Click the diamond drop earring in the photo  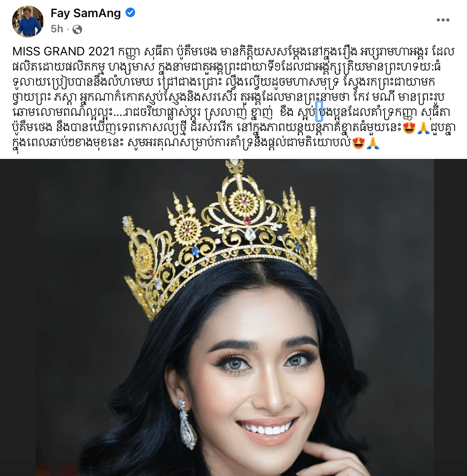[186, 424]
